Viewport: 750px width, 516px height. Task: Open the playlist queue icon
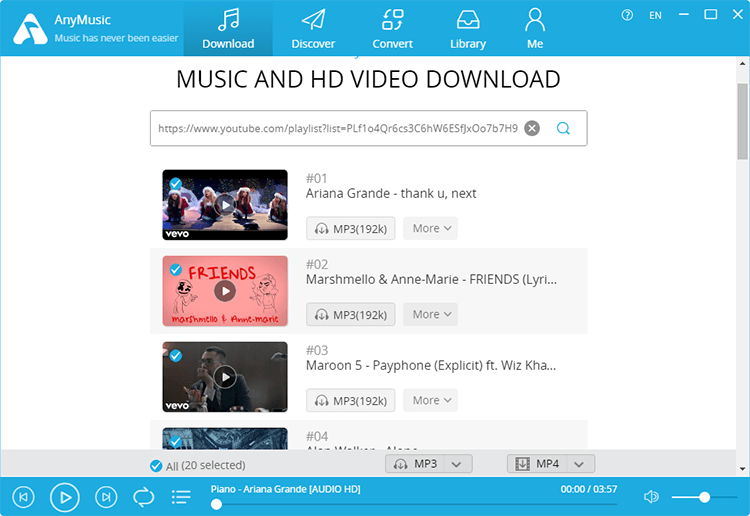(181, 497)
